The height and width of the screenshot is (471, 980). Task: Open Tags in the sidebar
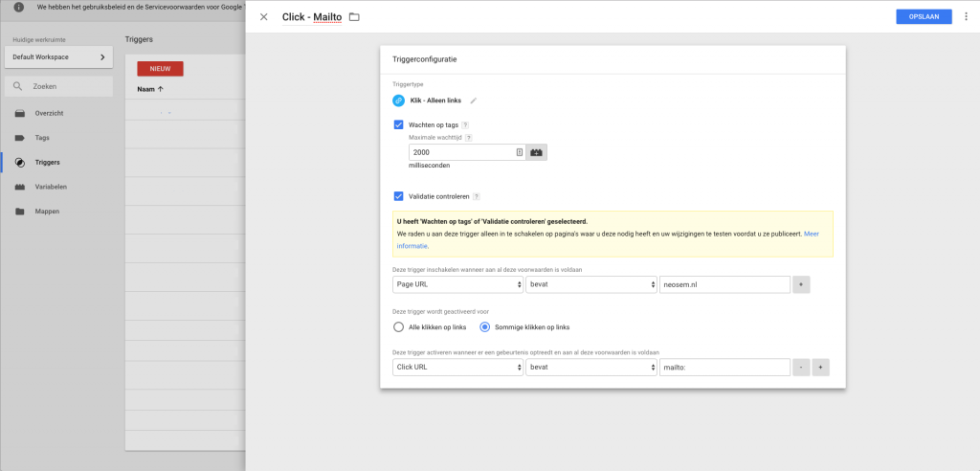click(x=42, y=138)
